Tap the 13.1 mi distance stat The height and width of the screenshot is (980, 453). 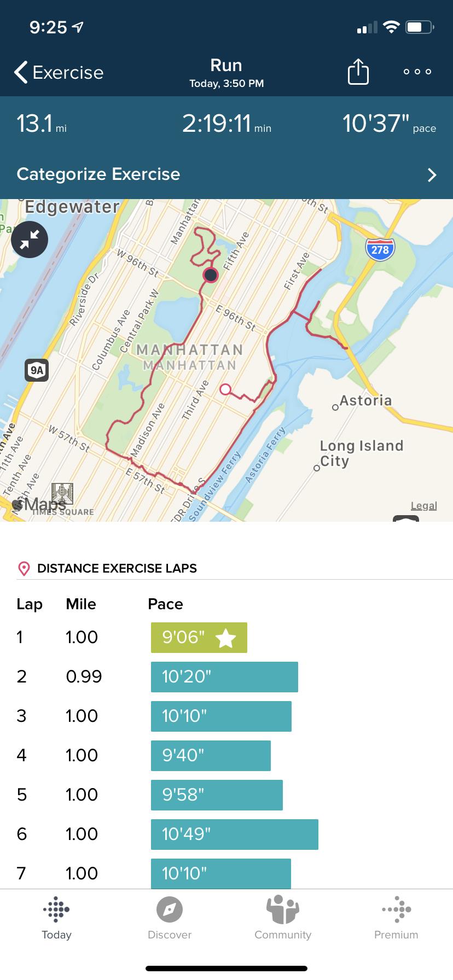42,124
